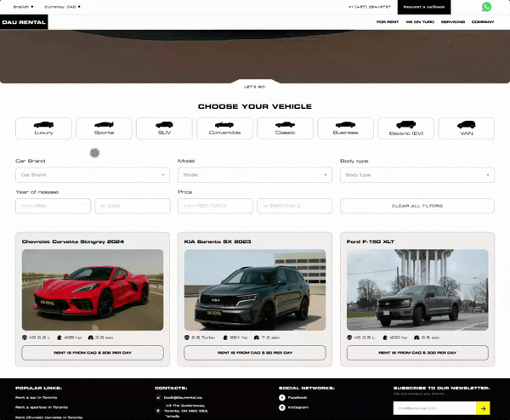Screen dimensions: 510x420
Task: Click book@daurental.ca email link
Action: tap(183, 398)
